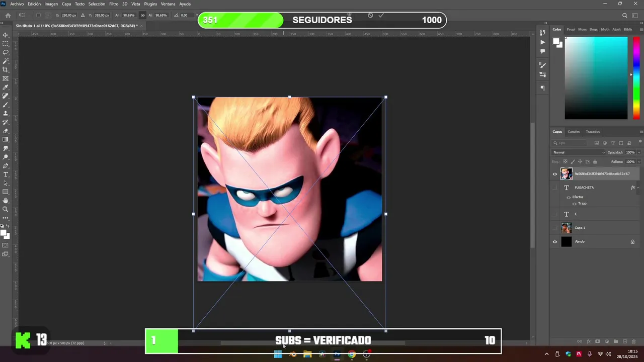Select the Magic Wand tool
Viewport: 644px width, 362px height.
tap(6, 61)
